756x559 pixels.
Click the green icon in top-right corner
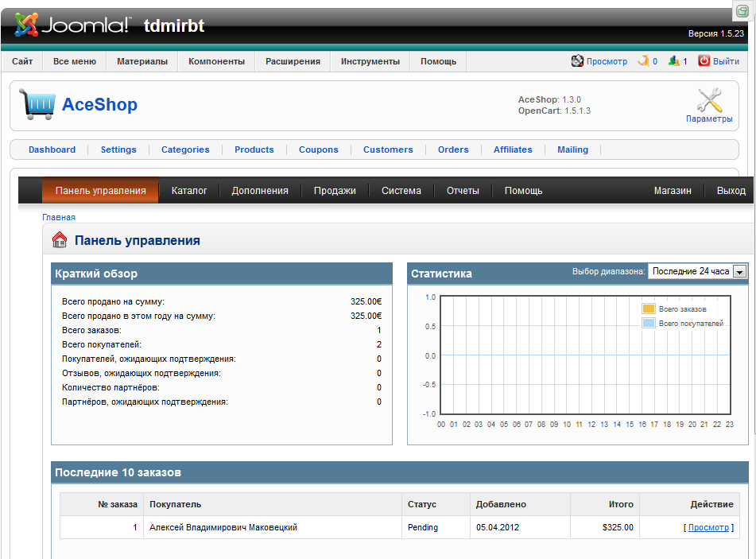click(x=742, y=11)
